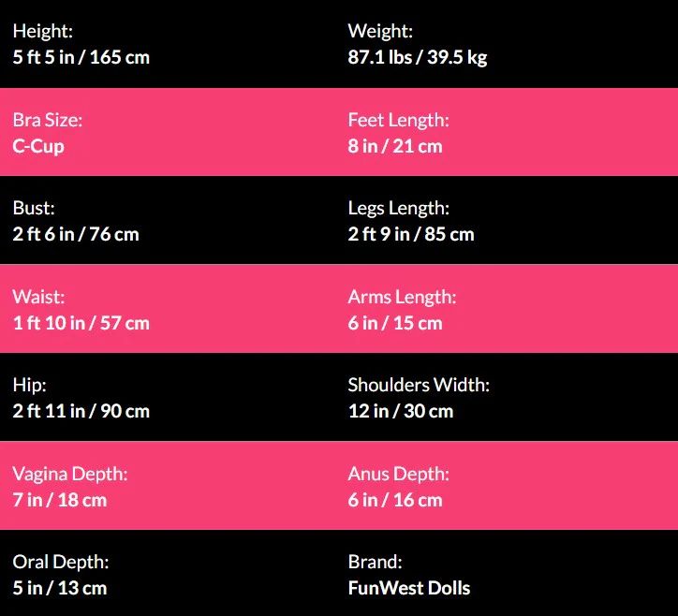
Task: Click the Oral Depth label
Action: coord(61,562)
